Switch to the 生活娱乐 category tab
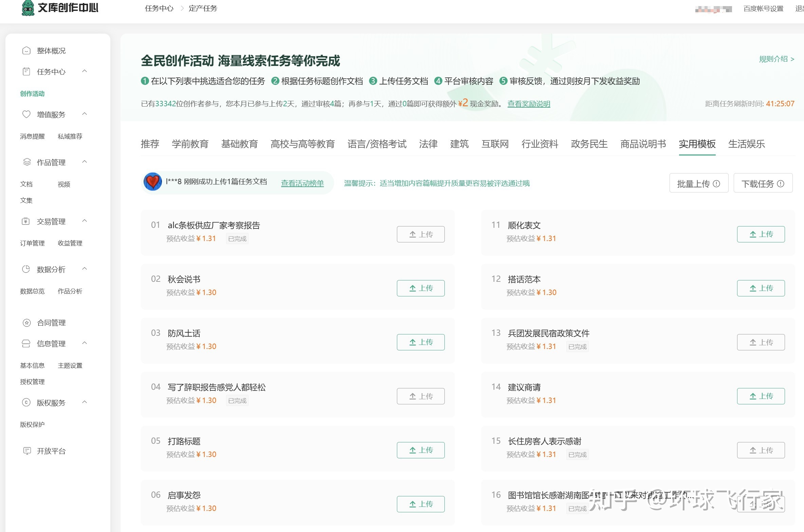The width and height of the screenshot is (804, 532). (x=746, y=144)
